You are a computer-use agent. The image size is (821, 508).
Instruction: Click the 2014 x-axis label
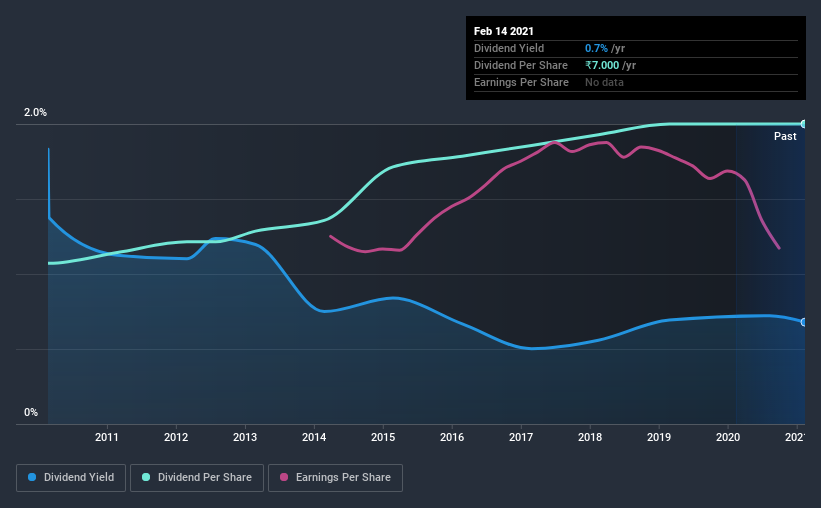314,437
